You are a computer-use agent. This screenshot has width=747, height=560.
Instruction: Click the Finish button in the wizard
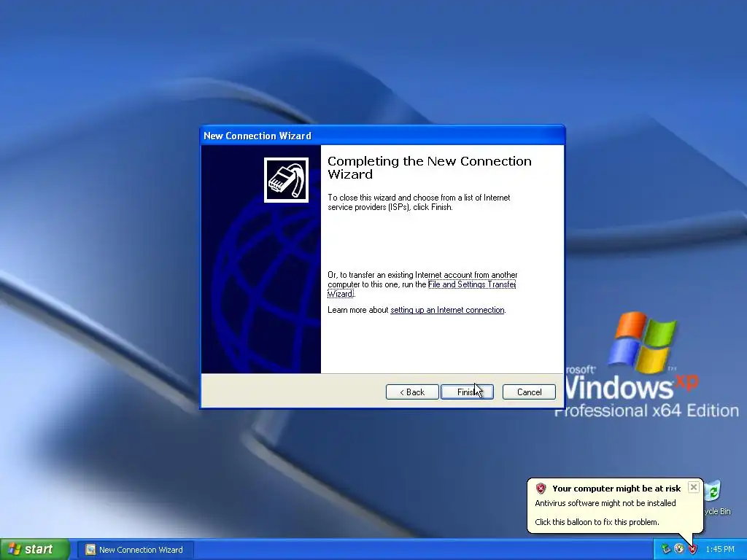467,392
